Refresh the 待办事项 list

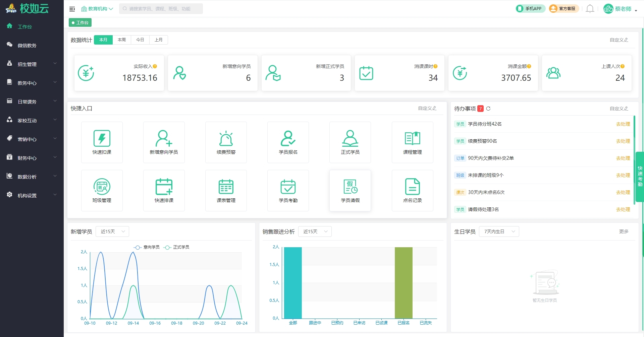pyautogui.click(x=488, y=109)
